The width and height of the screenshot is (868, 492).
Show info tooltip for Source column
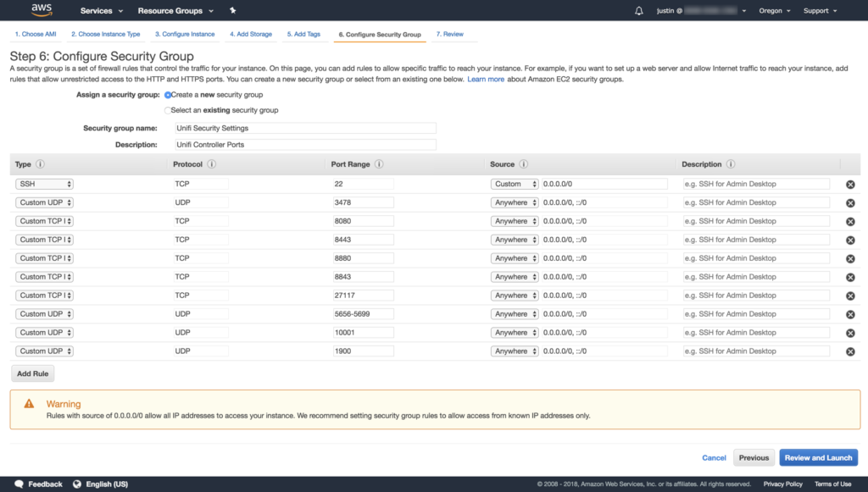coord(524,164)
